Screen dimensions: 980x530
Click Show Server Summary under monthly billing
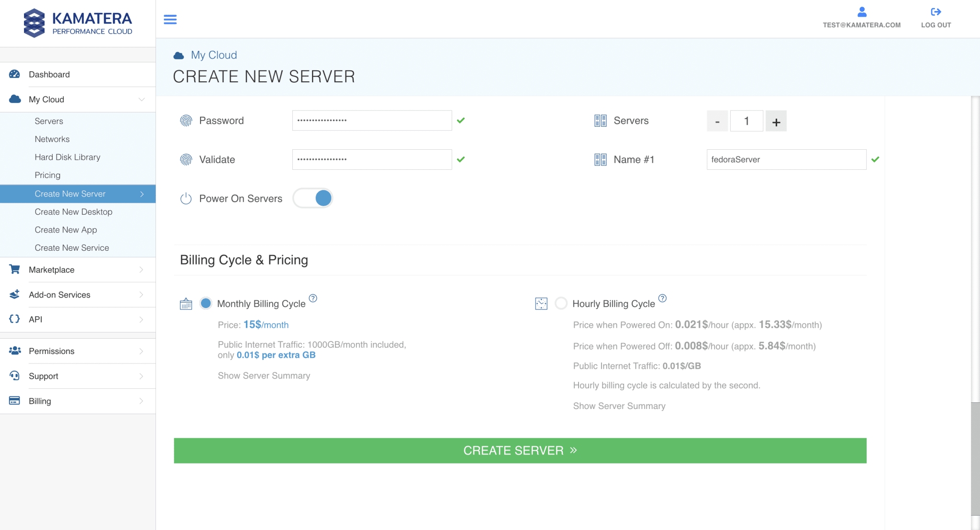click(x=264, y=375)
